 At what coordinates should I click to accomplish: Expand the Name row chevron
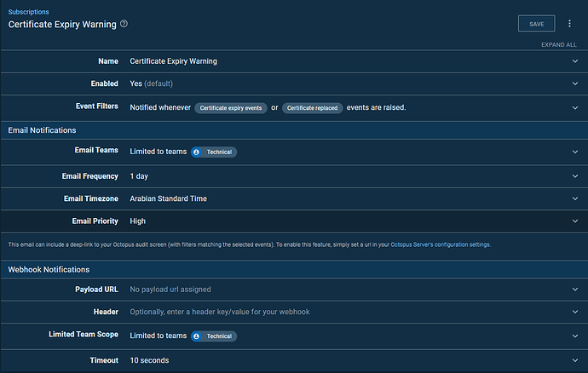[x=575, y=61]
